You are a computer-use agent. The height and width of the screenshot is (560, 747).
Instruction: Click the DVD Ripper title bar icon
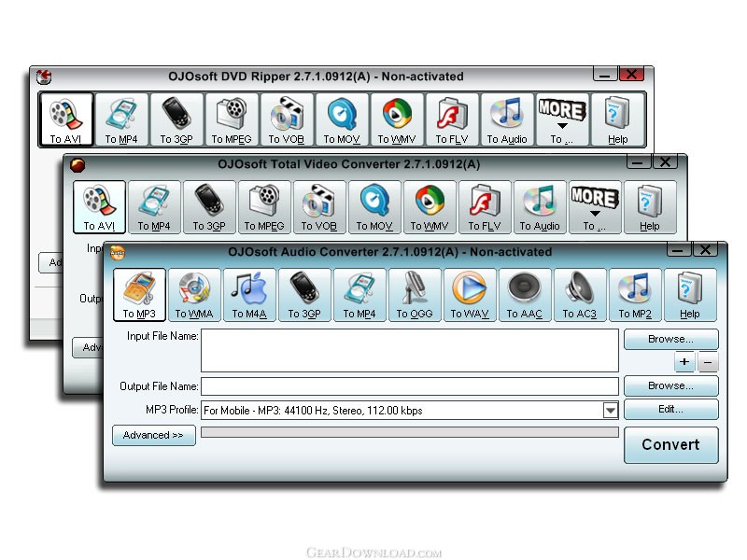point(44,77)
